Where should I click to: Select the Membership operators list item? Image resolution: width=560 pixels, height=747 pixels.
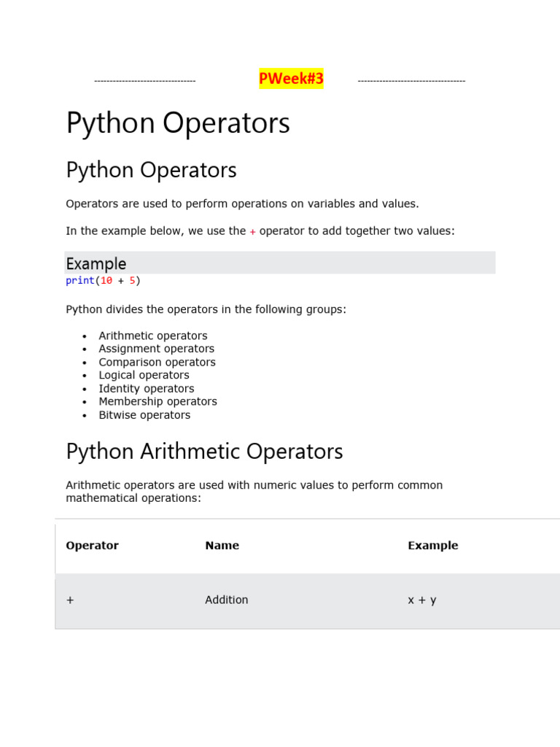coord(158,401)
